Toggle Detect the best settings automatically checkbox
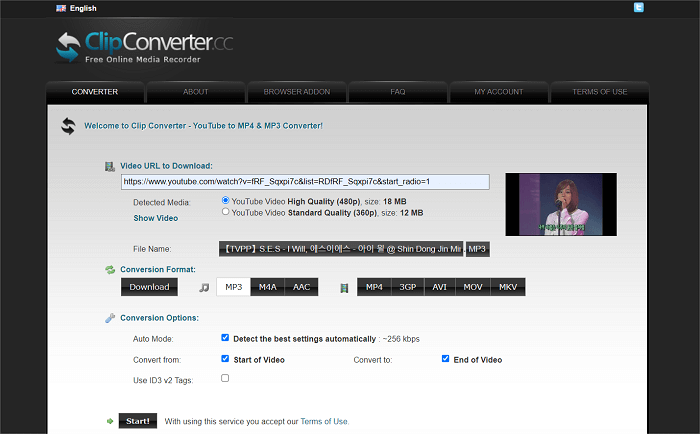This screenshot has height=434, width=700. point(225,338)
